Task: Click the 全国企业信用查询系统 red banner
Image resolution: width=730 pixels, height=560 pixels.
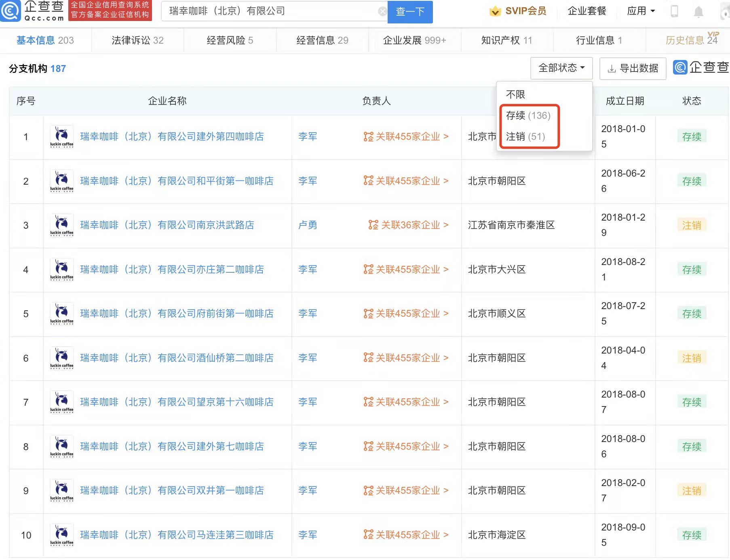Action: [x=110, y=11]
